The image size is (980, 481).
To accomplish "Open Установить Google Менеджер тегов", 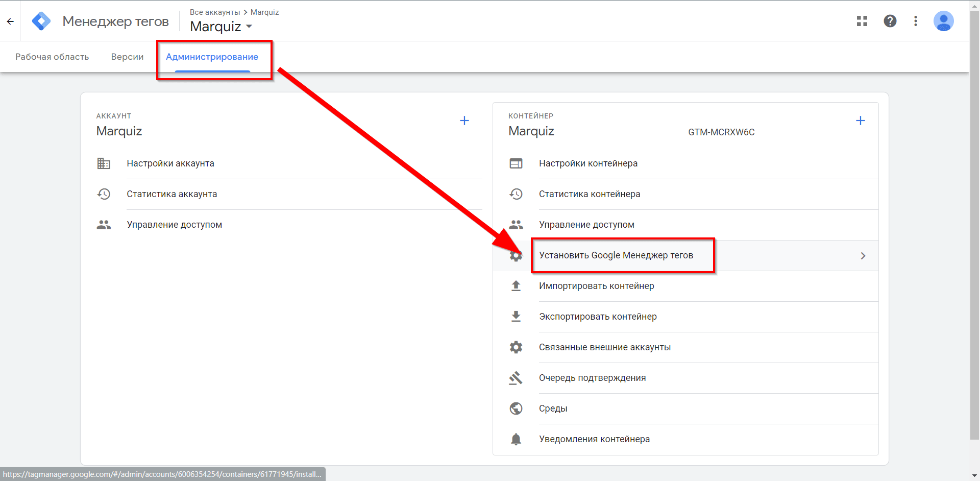I will pyautogui.click(x=616, y=255).
